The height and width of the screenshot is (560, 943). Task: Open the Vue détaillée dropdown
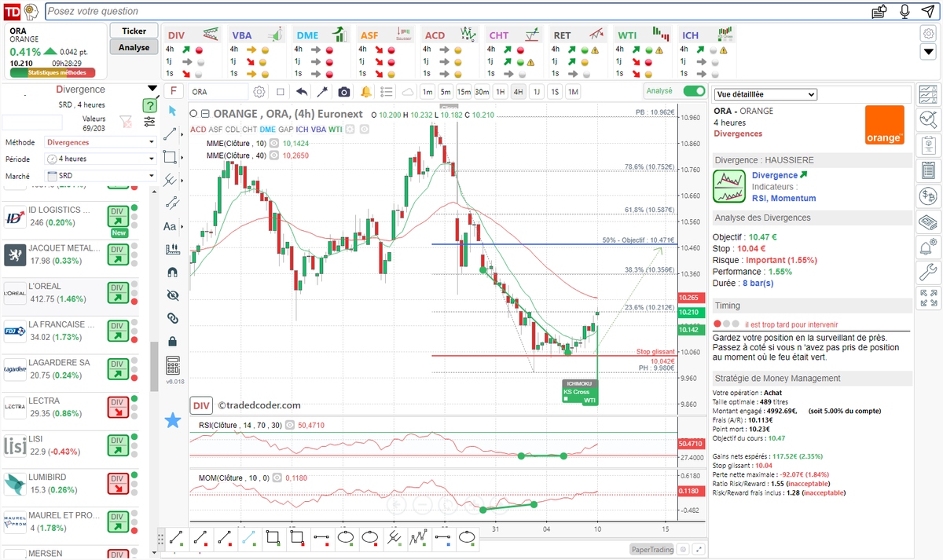coord(765,94)
